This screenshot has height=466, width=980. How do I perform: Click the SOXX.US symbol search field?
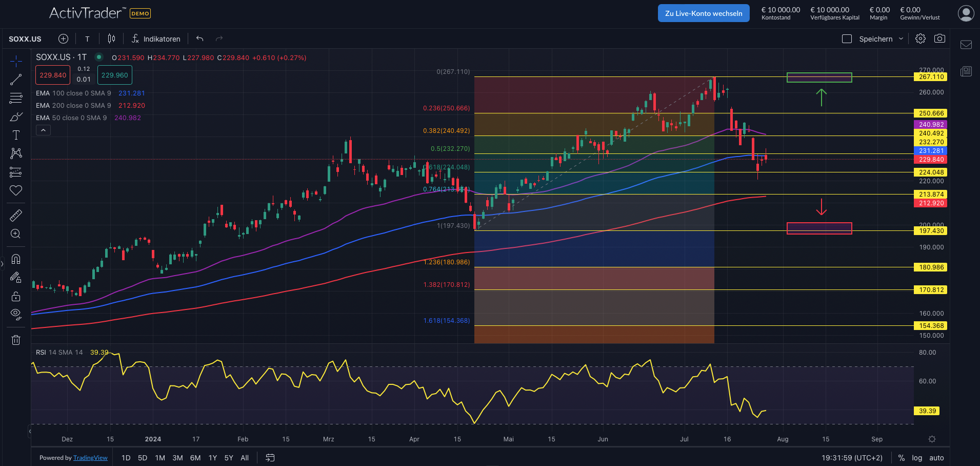[x=25, y=39]
